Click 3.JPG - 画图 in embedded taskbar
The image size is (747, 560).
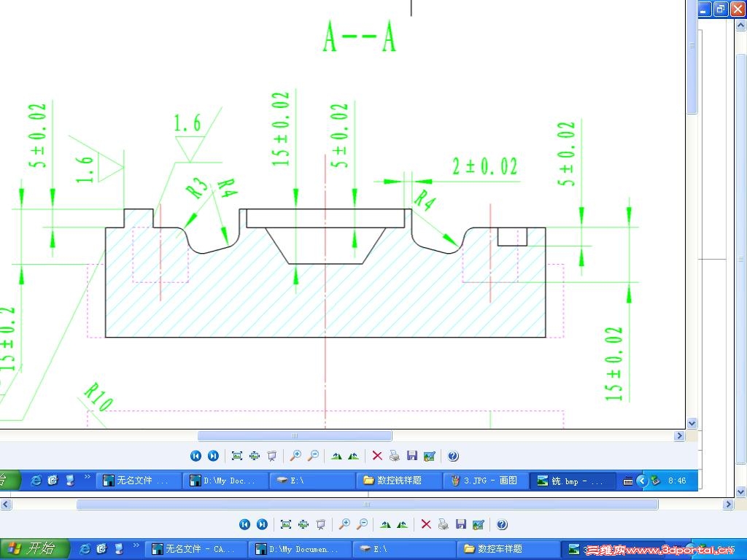(485, 481)
